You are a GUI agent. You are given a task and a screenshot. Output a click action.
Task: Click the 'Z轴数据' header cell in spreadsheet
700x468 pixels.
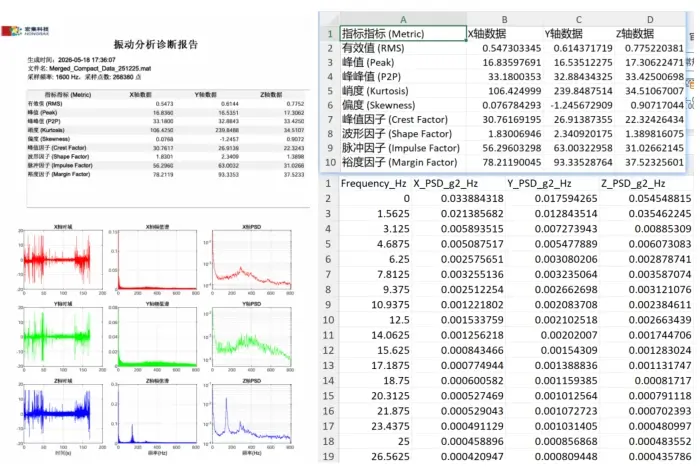tap(650, 33)
